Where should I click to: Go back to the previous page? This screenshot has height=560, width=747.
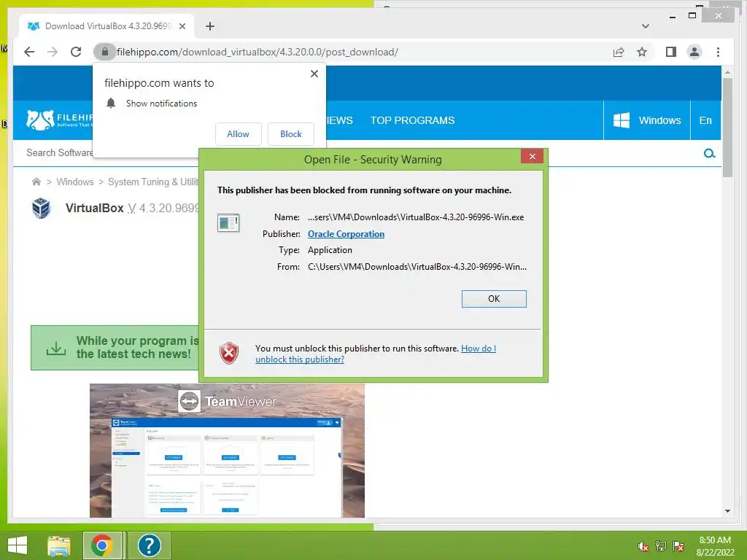click(x=29, y=52)
